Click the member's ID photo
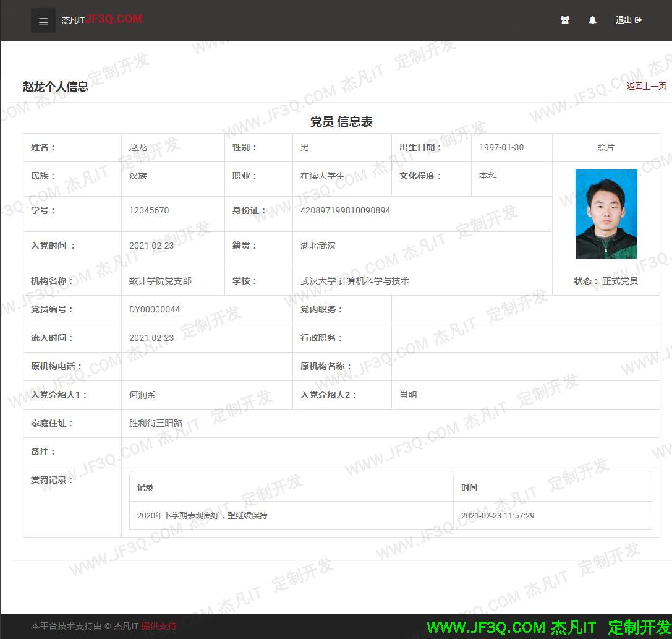Viewport: 672px width, 639px height. [x=606, y=215]
